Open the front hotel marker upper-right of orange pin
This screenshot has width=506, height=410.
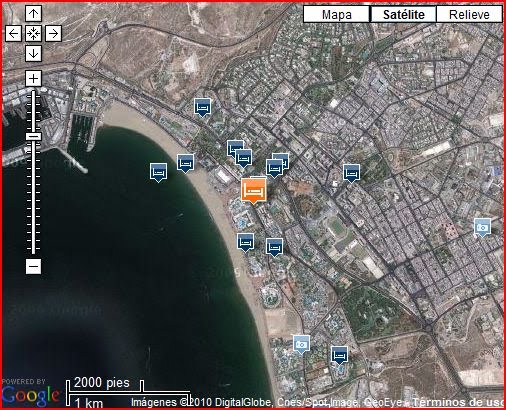[x=274, y=168]
